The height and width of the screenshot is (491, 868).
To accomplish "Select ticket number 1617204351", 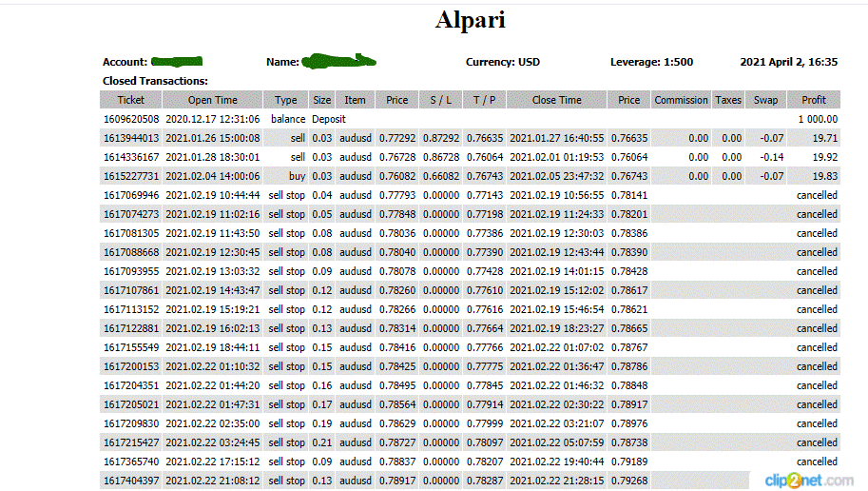I will coord(131,385).
